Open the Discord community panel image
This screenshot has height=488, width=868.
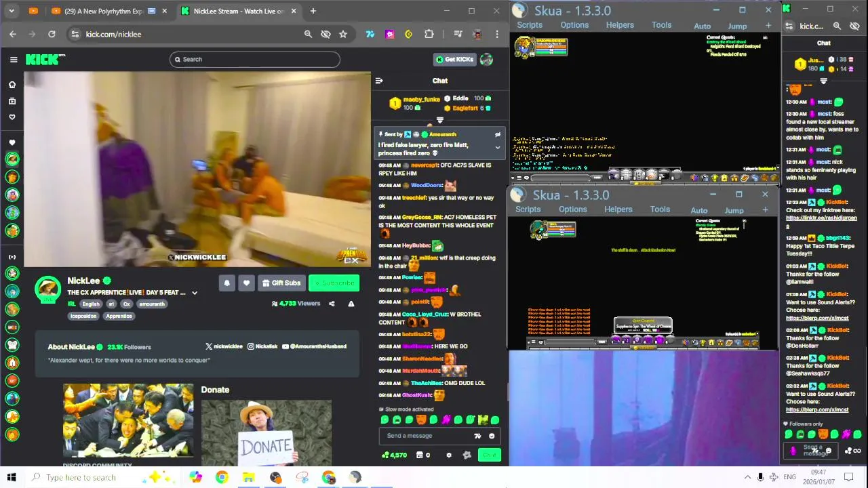click(128, 421)
